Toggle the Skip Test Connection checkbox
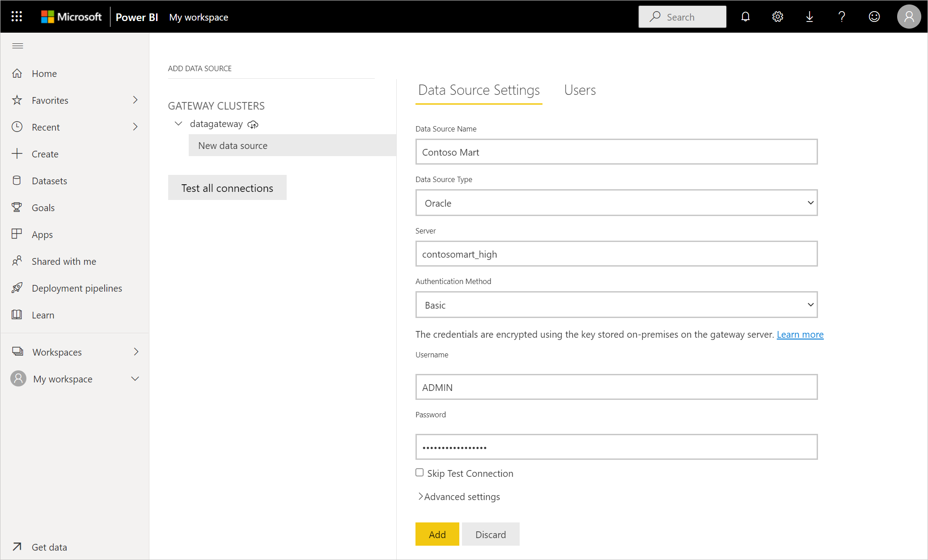Image resolution: width=928 pixels, height=560 pixels. (420, 472)
